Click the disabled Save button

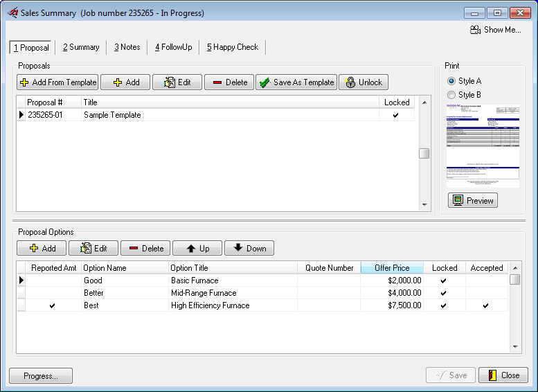click(451, 375)
